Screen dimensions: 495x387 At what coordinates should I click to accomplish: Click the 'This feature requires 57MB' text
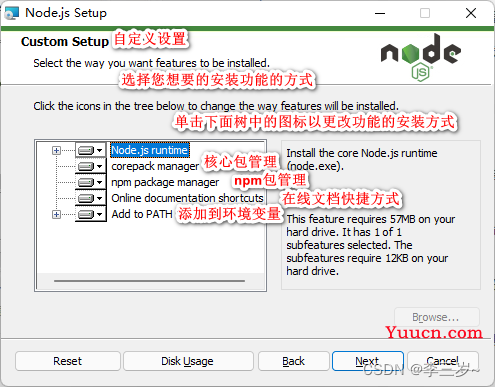pyautogui.click(x=371, y=245)
